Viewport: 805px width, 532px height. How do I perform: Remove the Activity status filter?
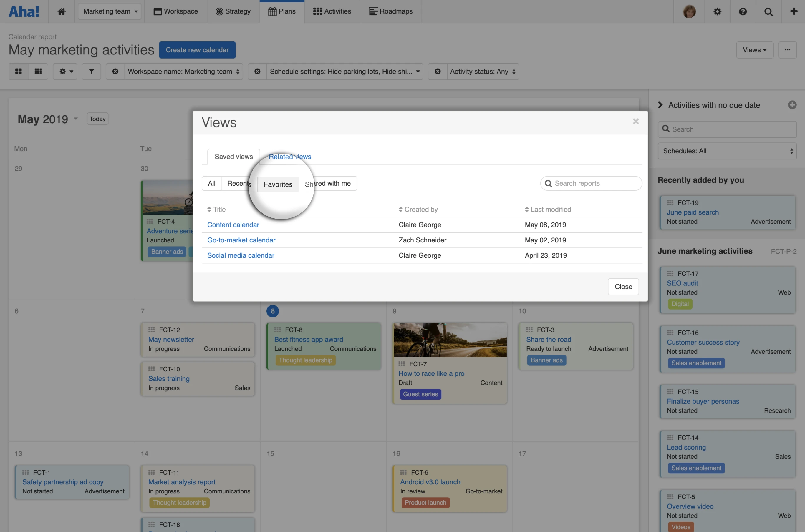(438, 72)
